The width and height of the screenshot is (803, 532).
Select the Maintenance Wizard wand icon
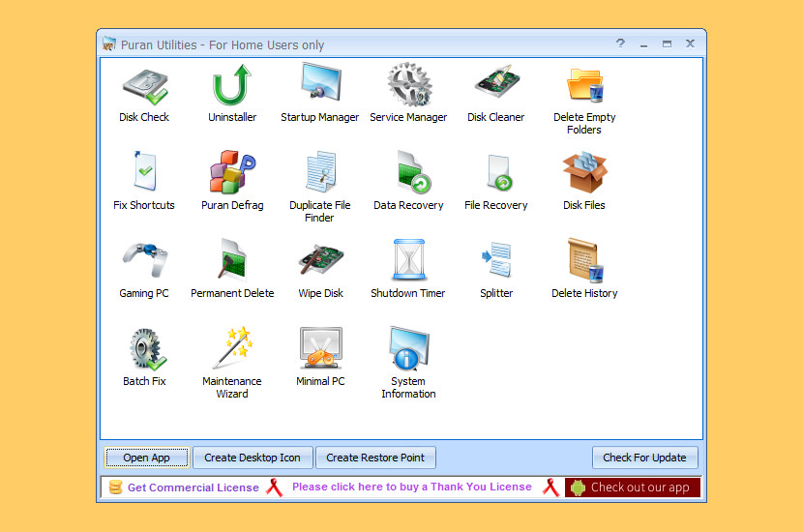[232, 347]
